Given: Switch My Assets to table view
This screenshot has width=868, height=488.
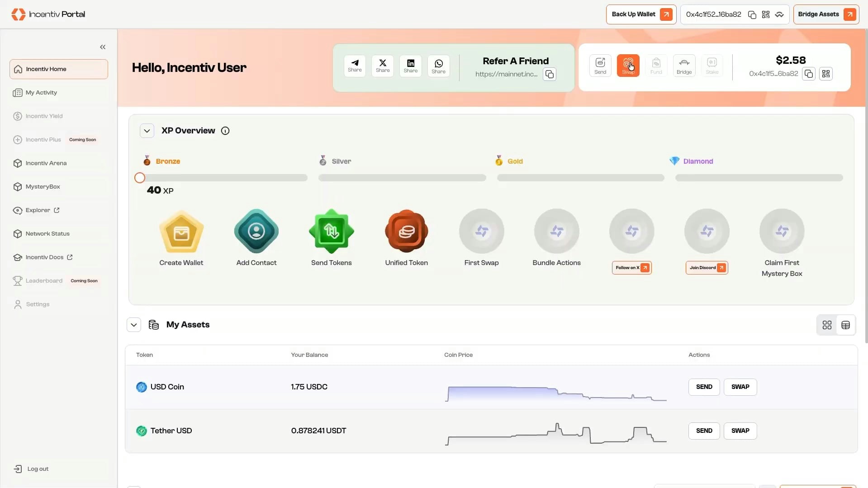Looking at the screenshot, I should point(845,325).
